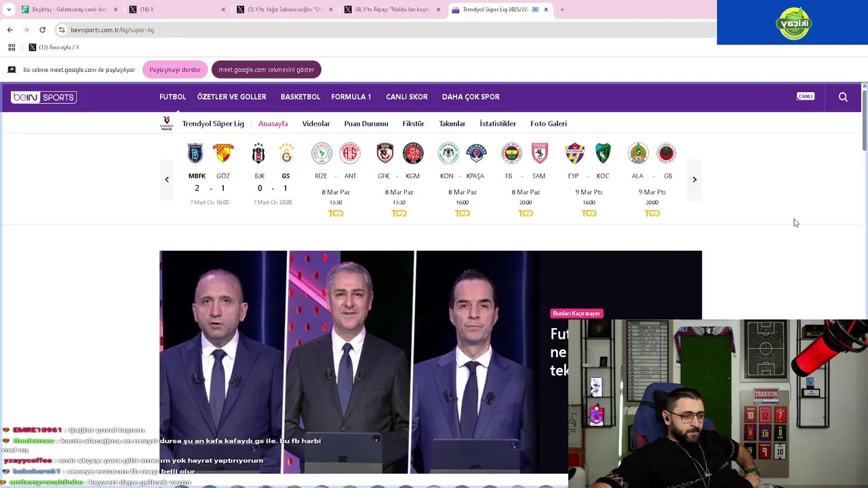Click the TOD logo under RİZE-ANT
The height and width of the screenshot is (488, 868).
pyautogui.click(x=336, y=213)
